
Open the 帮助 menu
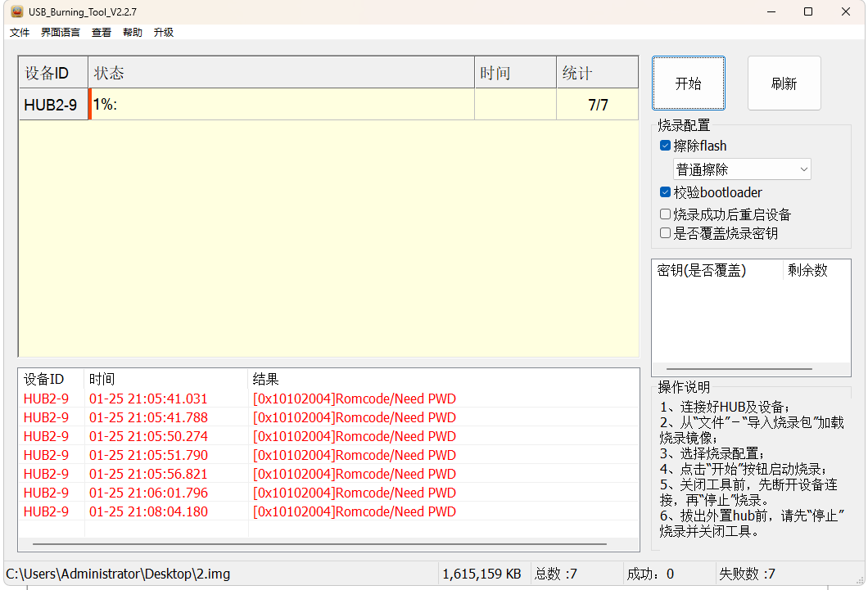coord(133,33)
